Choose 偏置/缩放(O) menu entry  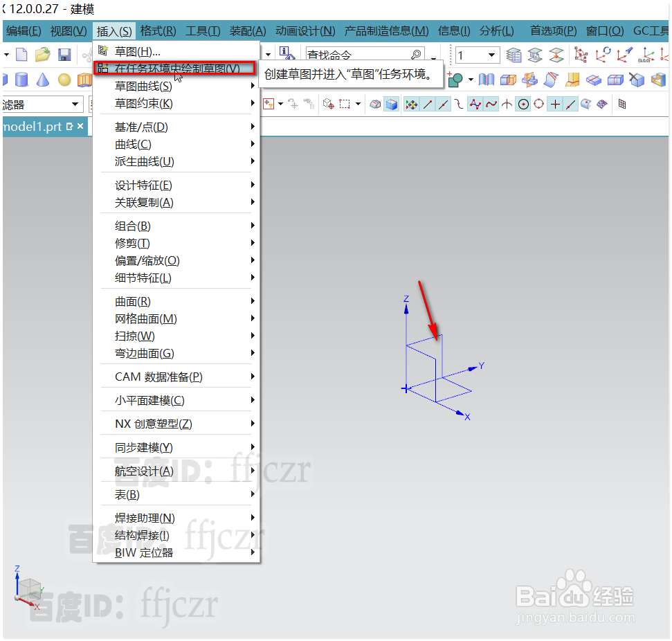176,260
